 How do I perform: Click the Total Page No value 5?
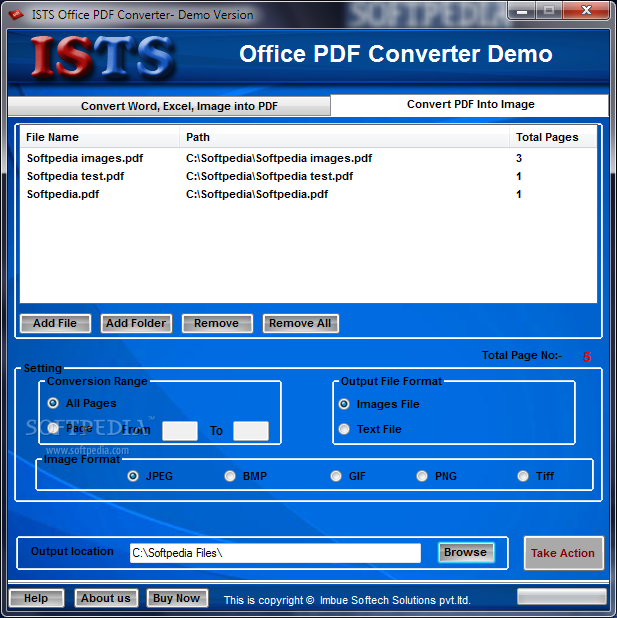coord(587,357)
